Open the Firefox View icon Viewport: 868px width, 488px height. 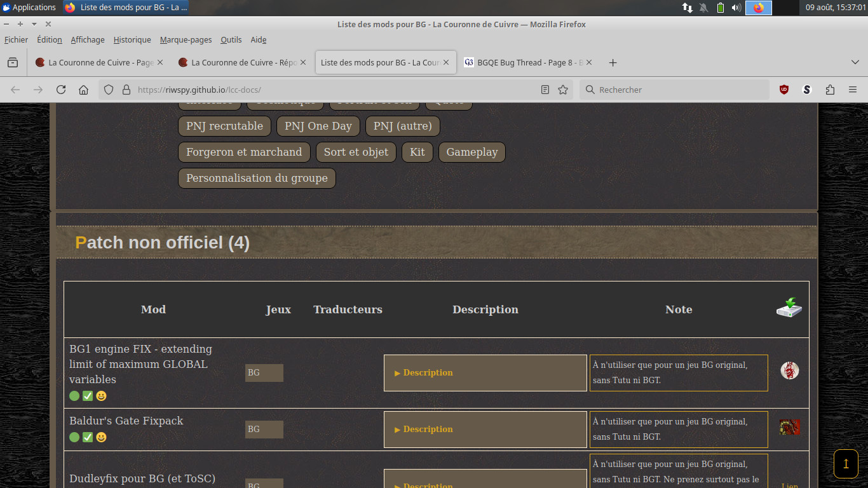[x=13, y=62]
